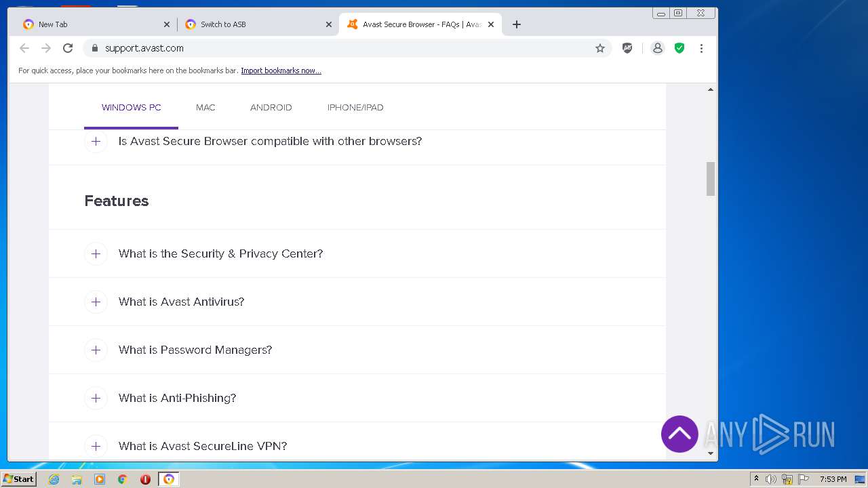Open the volume speaker tray icon
This screenshot has width=868, height=488.
pos(771,479)
